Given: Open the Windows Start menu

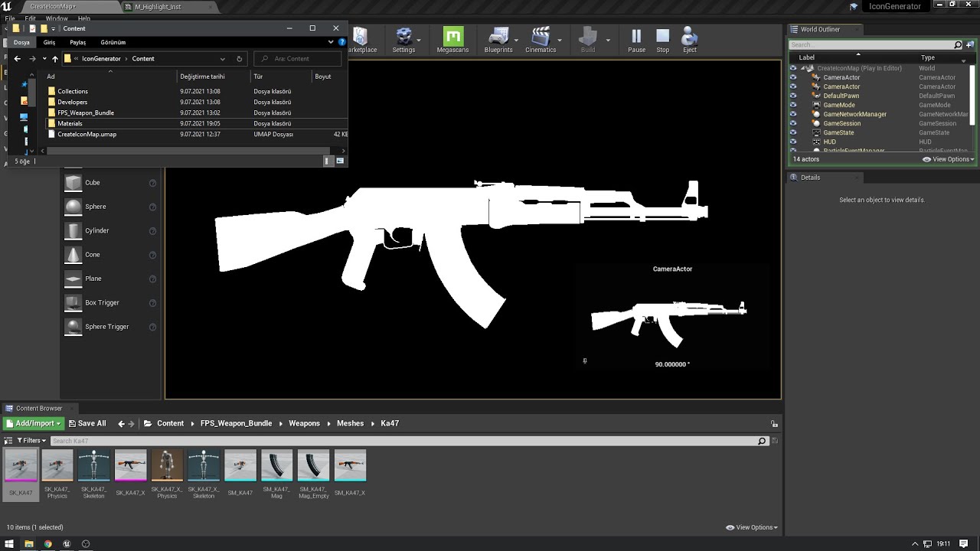Looking at the screenshot, I should 8,544.
